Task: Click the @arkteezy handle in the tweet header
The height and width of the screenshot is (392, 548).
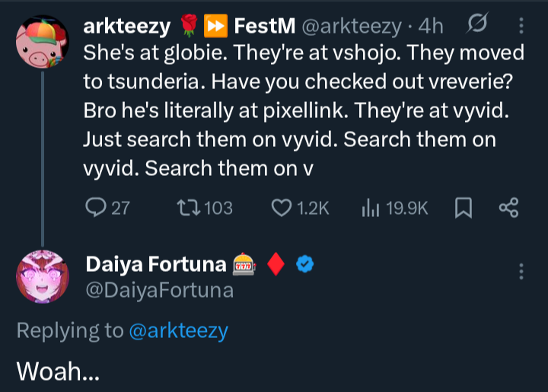Action: point(352,27)
